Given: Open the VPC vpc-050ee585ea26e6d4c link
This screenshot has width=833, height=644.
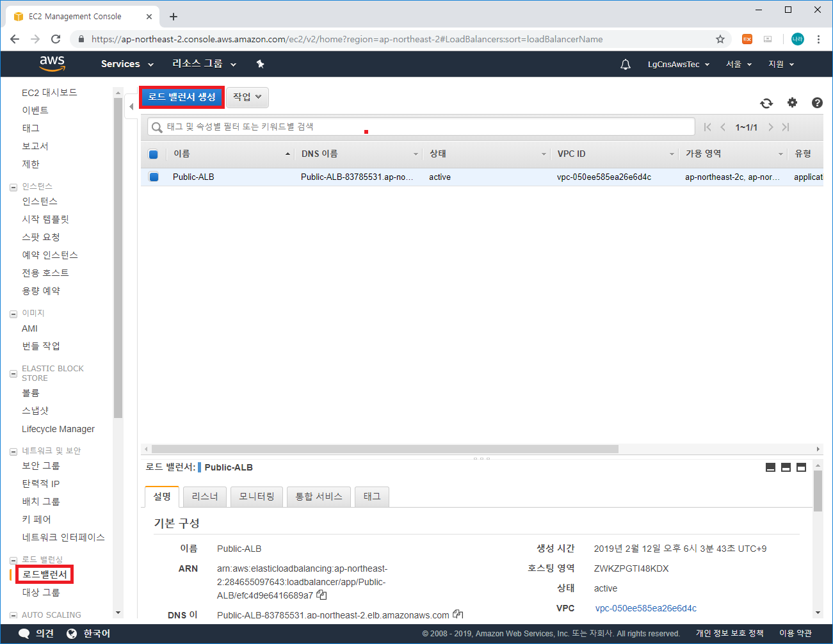Looking at the screenshot, I should 646,608.
